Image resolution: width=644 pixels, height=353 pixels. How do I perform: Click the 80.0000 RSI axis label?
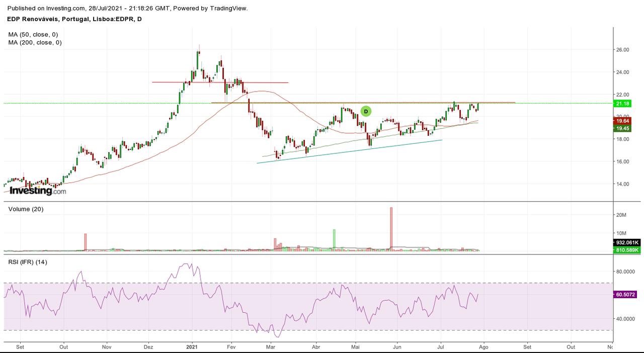tap(626, 272)
